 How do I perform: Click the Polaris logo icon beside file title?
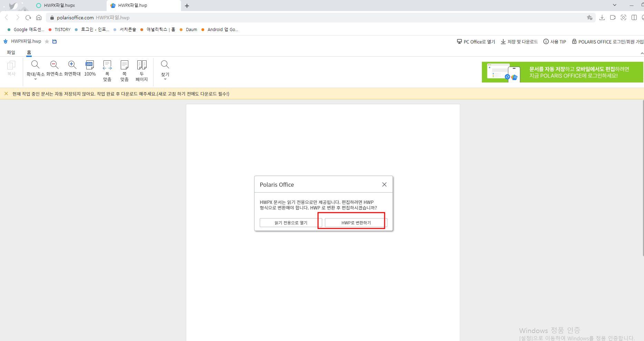pyautogui.click(x=6, y=41)
